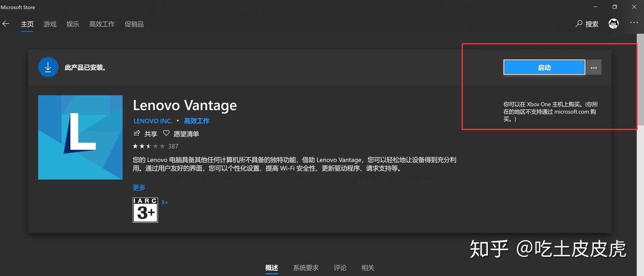Open the ... menu next to 启动
The height and width of the screenshot is (276, 644).
pyautogui.click(x=594, y=67)
